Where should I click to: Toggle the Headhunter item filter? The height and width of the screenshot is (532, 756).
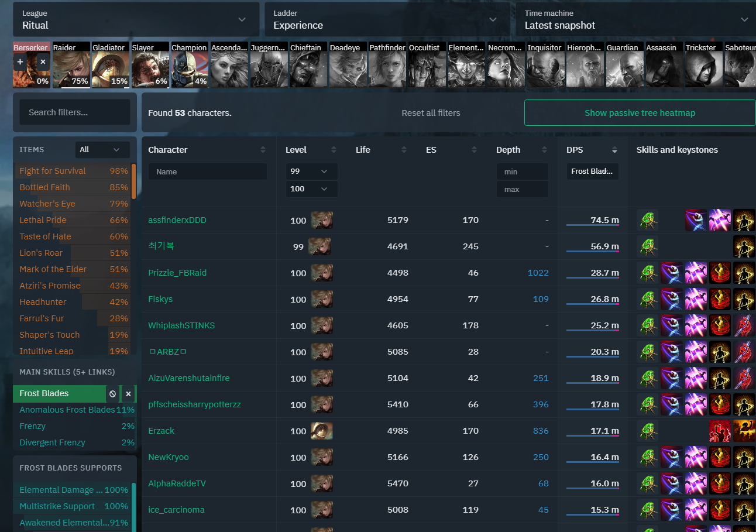click(x=43, y=302)
